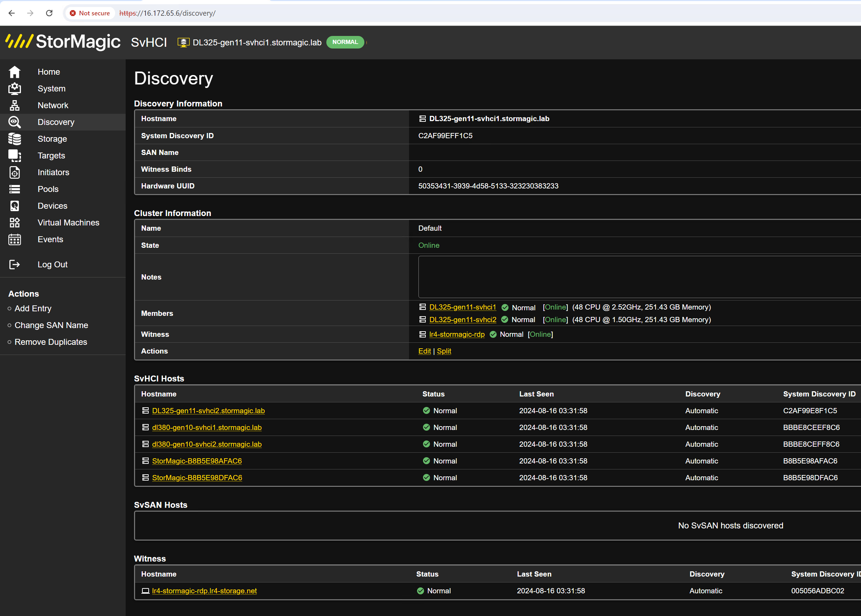Click the "No SvSAN hosts discovered" message
This screenshot has width=861, height=616.
pyautogui.click(x=730, y=525)
